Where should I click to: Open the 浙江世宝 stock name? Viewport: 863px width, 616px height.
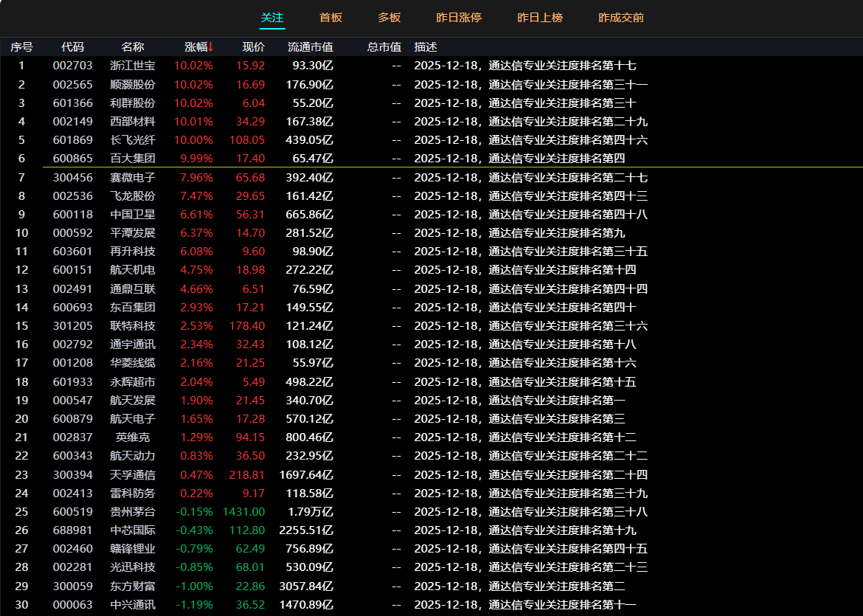pos(133,66)
